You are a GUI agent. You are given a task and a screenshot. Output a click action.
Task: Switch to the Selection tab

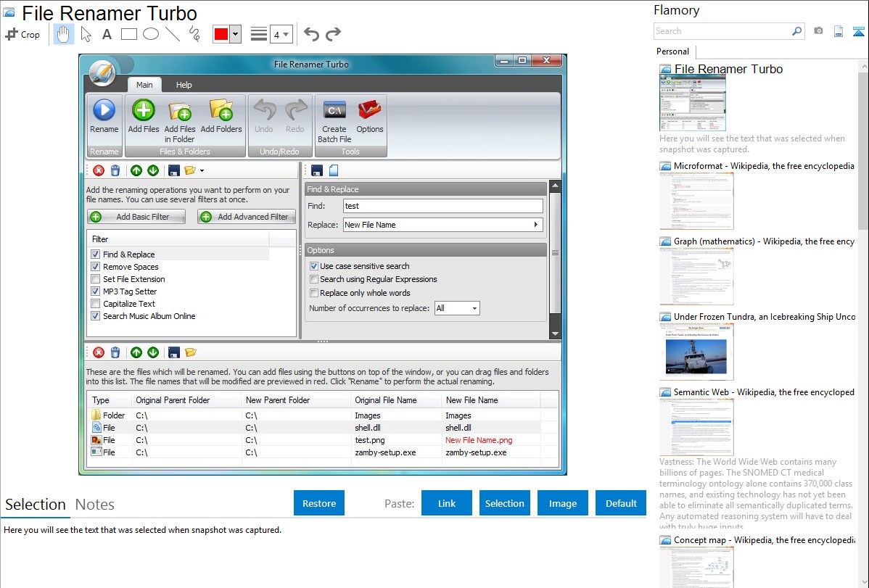[36, 505]
